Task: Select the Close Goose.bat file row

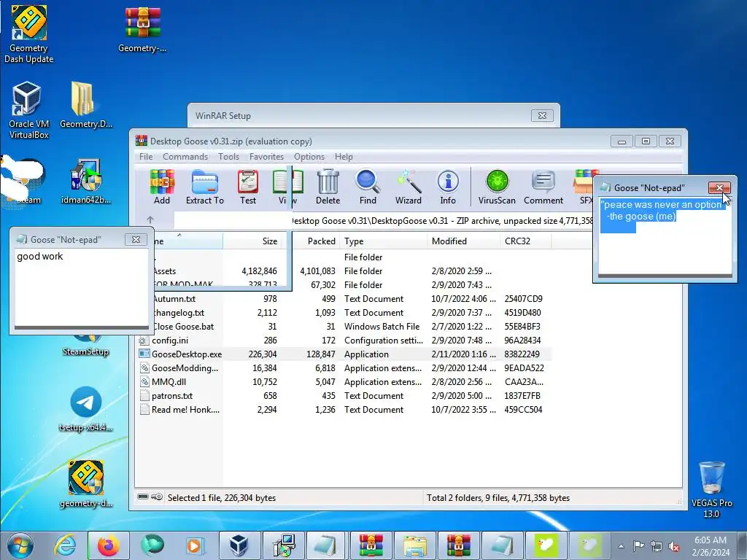Action: [352, 326]
